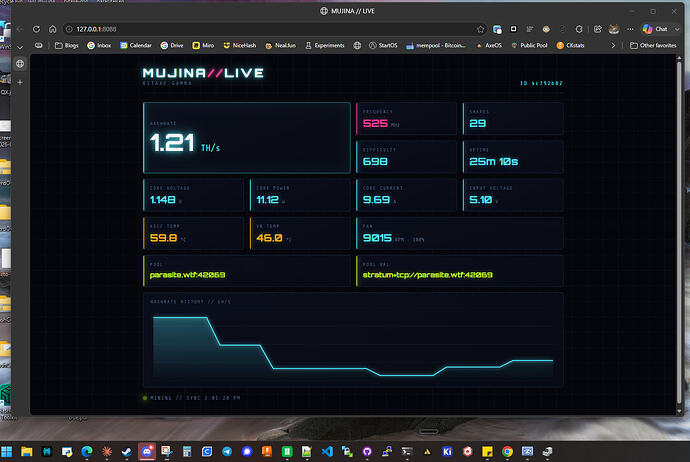Open the Public Pool bookmark
This screenshot has height=462, width=690.
529,45
